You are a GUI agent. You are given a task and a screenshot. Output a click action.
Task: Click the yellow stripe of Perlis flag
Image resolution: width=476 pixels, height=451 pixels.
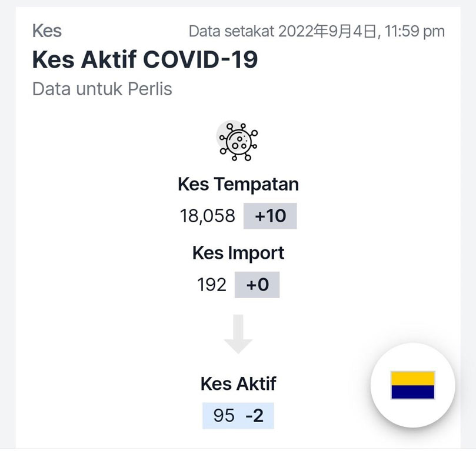pyautogui.click(x=412, y=378)
